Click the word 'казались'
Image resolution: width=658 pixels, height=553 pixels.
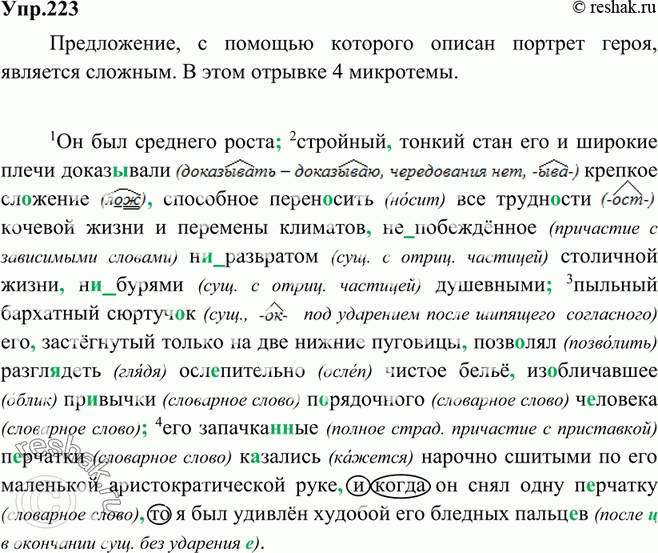280,457
